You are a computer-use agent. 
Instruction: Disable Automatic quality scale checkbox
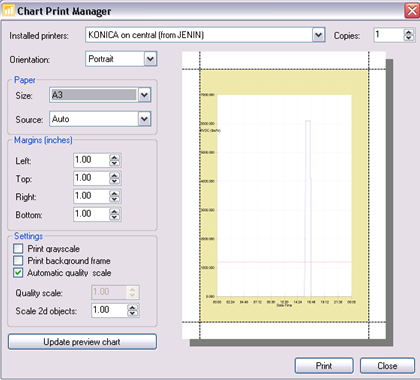pos(18,273)
